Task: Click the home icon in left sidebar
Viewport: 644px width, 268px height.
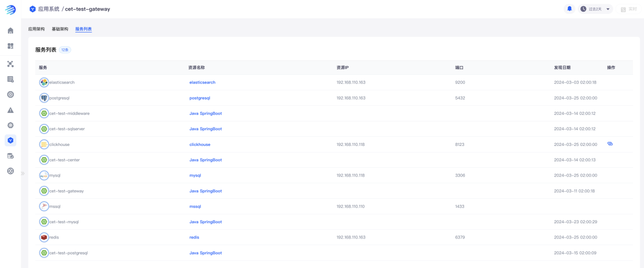Action: 10,31
